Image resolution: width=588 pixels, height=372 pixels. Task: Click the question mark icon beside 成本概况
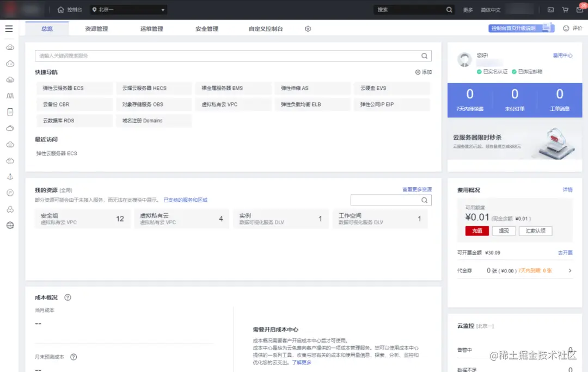click(x=67, y=297)
